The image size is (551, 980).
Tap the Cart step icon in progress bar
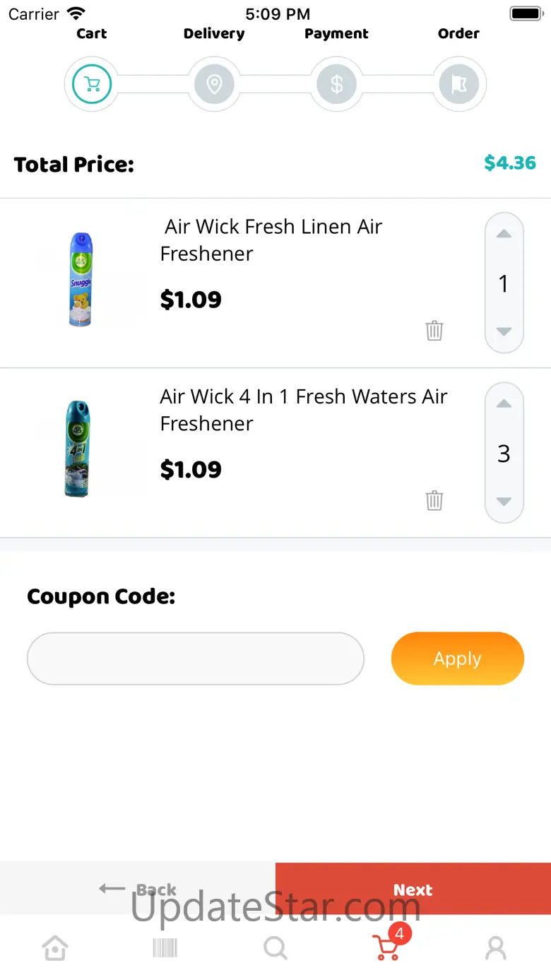(92, 85)
